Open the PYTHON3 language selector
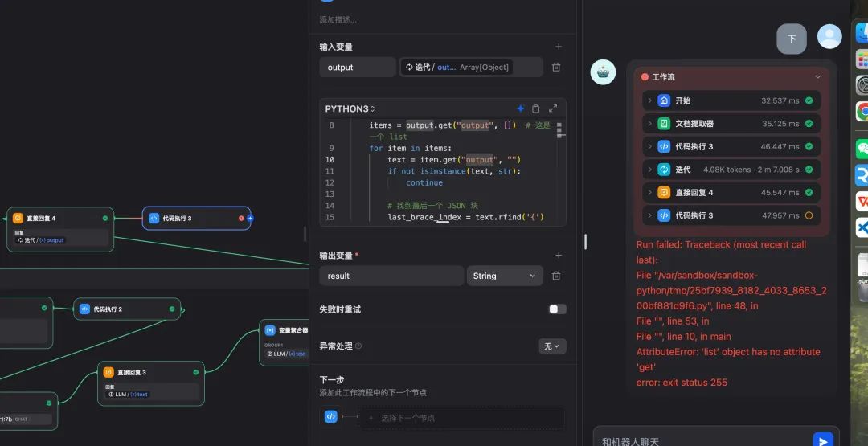The image size is (868, 446). 350,109
